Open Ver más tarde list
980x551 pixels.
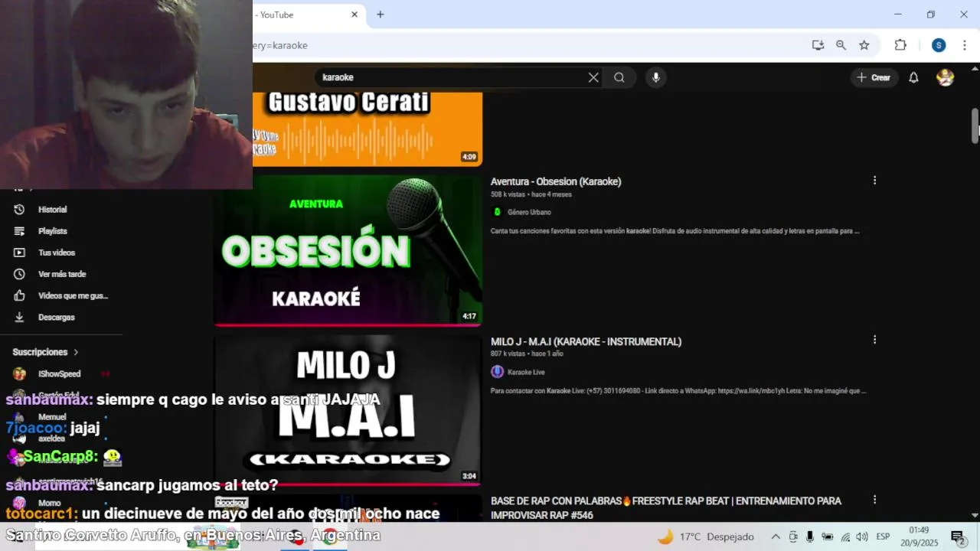(x=61, y=274)
